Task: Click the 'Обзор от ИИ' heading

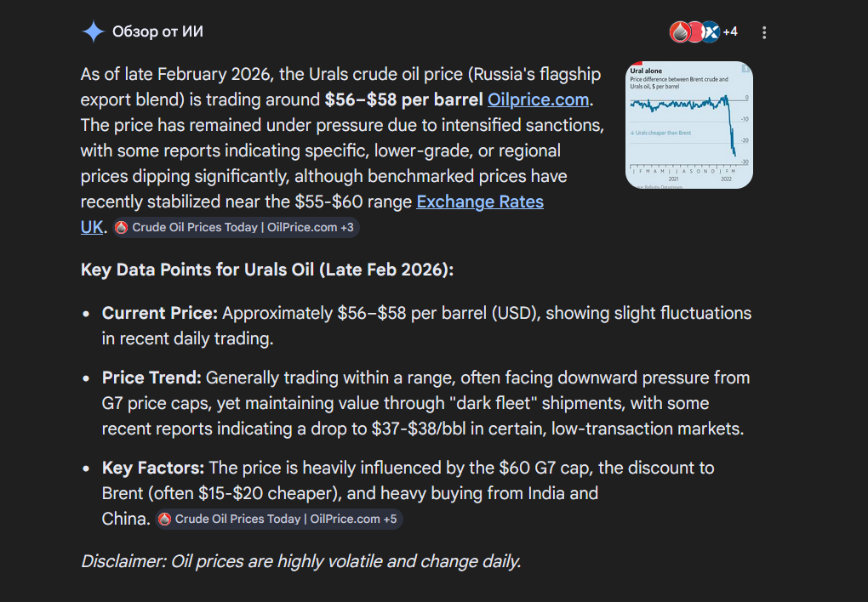Action: pyautogui.click(x=157, y=32)
